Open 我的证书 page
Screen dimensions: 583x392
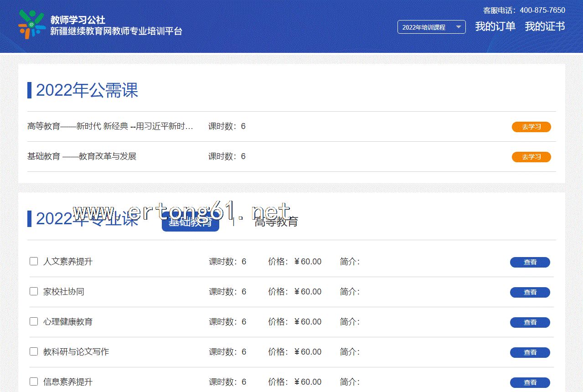(x=545, y=26)
